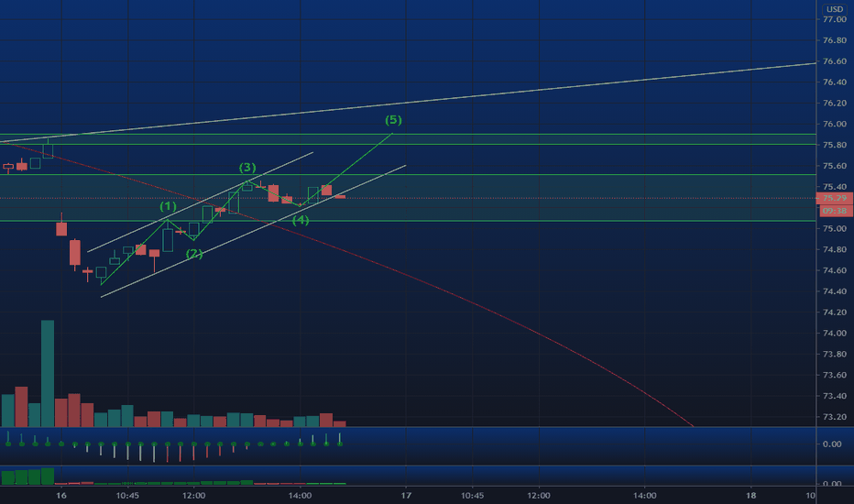Select the long gray ascending trendline
Viewport: 854px width, 504px height.
409,103
